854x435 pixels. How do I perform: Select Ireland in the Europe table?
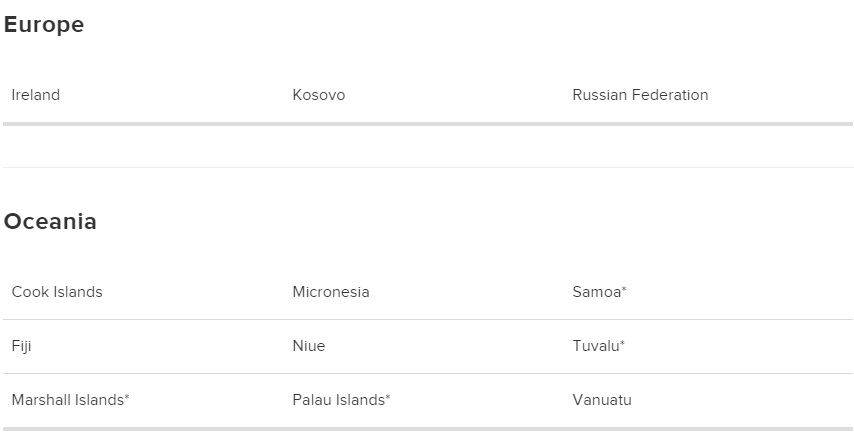[x=36, y=95]
